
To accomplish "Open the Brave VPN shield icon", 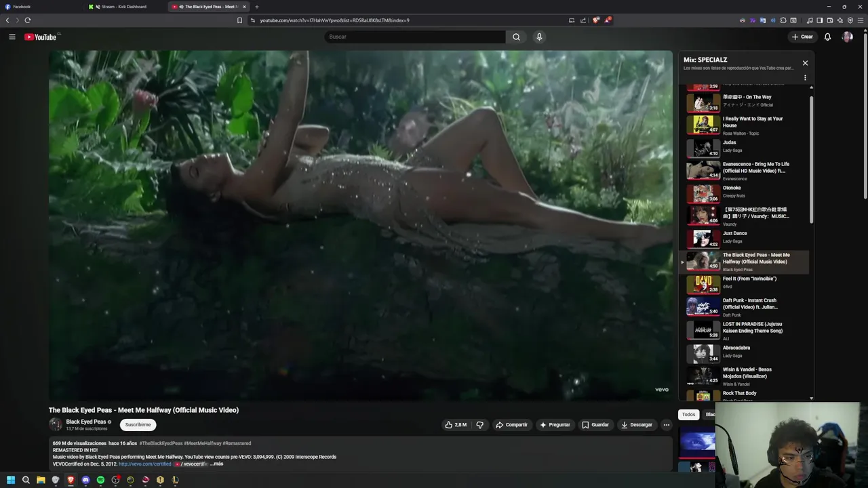I will coord(850,20).
